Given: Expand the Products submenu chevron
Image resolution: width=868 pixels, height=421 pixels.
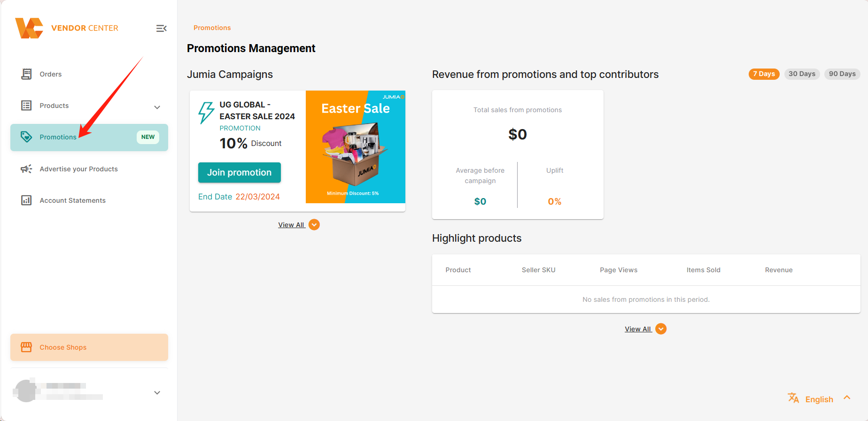Looking at the screenshot, I should (x=157, y=107).
